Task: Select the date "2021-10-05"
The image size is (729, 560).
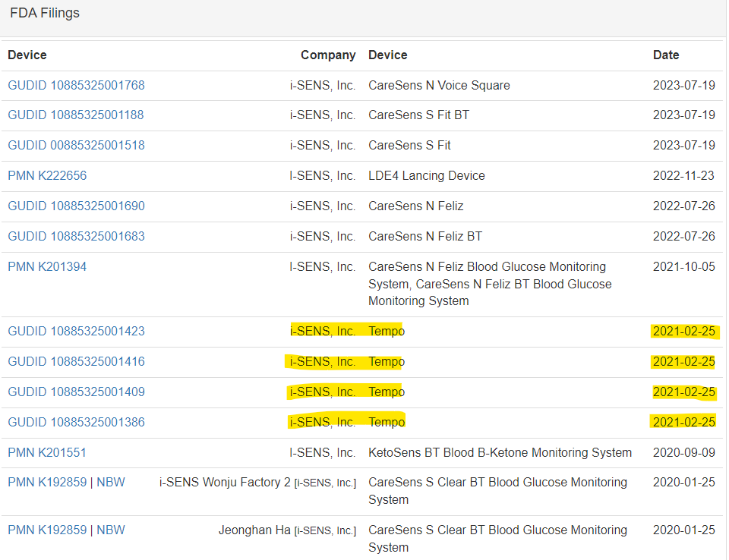Action: 683,267
